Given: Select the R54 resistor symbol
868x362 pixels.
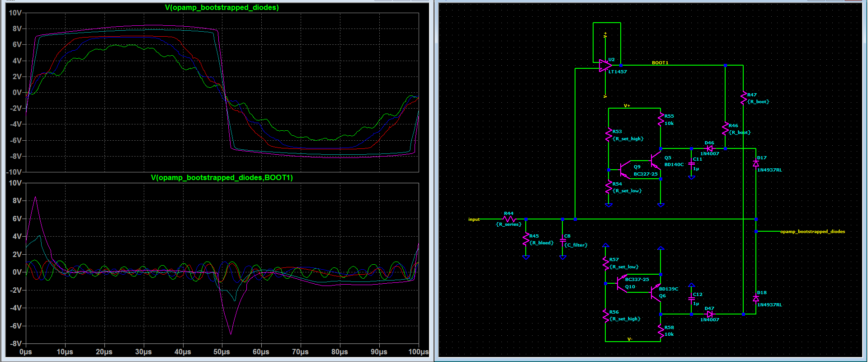Looking at the screenshot, I should click(609, 187).
